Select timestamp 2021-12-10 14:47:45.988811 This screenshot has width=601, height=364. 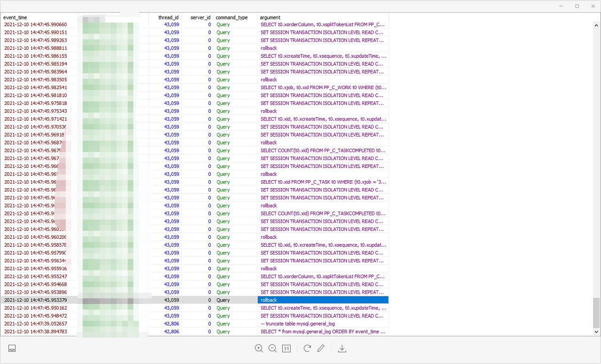tap(36, 48)
